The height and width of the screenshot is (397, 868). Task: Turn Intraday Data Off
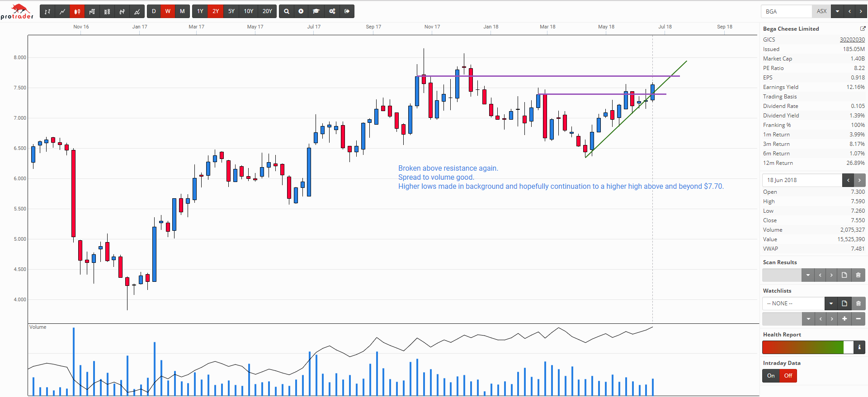(x=788, y=376)
